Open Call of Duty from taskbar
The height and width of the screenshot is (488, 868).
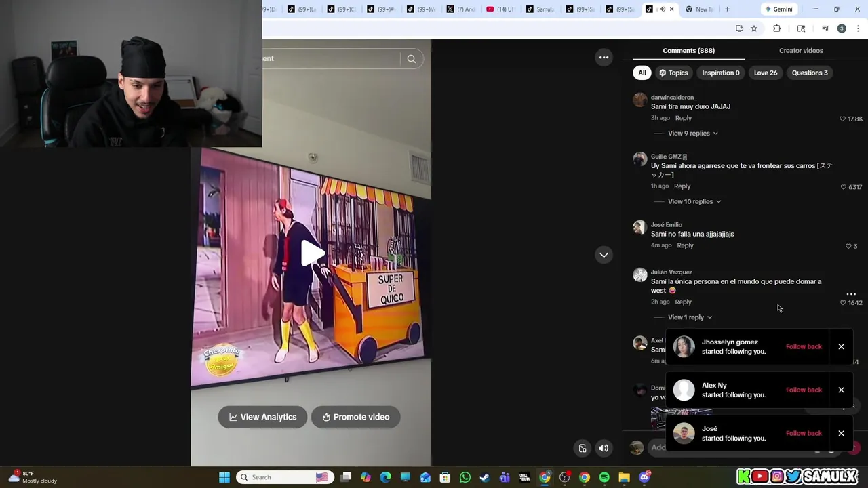coord(524,477)
